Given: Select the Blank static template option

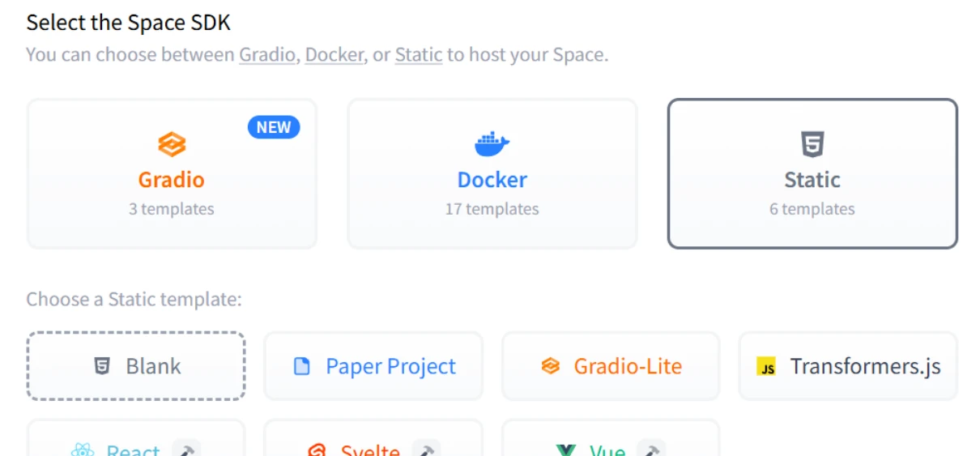Looking at the screenshot, I should coord(136,366).
